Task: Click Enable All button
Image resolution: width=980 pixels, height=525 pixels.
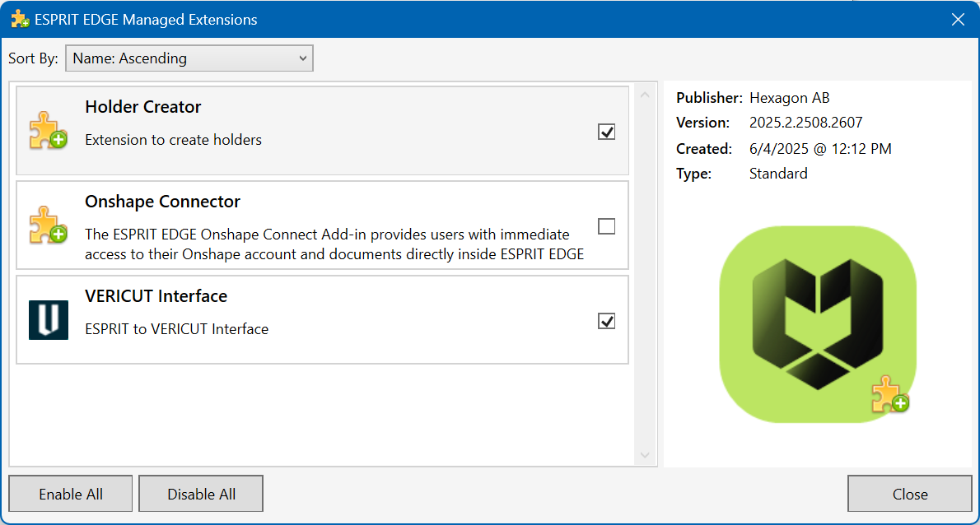Action: [71, 494]
